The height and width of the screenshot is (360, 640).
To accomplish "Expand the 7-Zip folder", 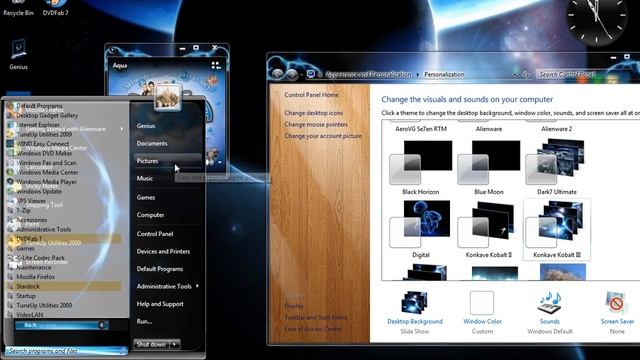I will tap(23, 210).
